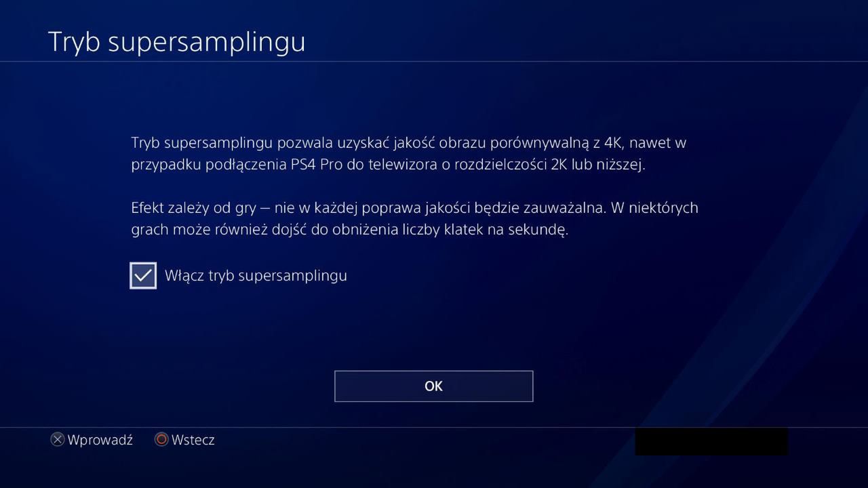This screenshot has width=868, height=488.
Task: Select the Tryb supersamplingu page title
Action: [x=177, y=42]
